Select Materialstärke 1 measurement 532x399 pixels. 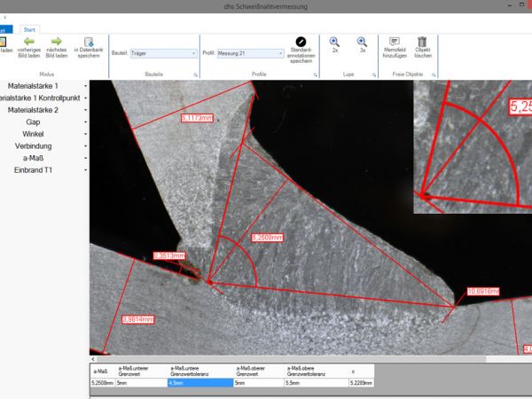click(33, 86)
